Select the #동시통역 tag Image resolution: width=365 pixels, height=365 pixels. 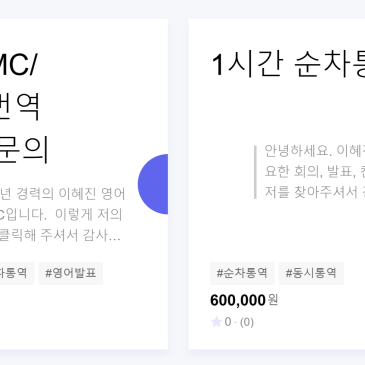pyautogui.click(x=311, y=273)
